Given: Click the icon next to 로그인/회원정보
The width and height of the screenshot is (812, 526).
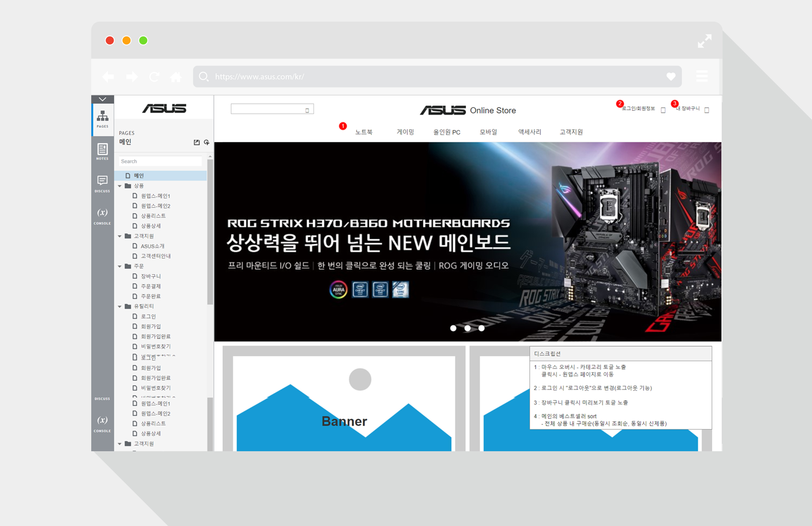Looking at the screenshot, I should [x=663, y=110].
